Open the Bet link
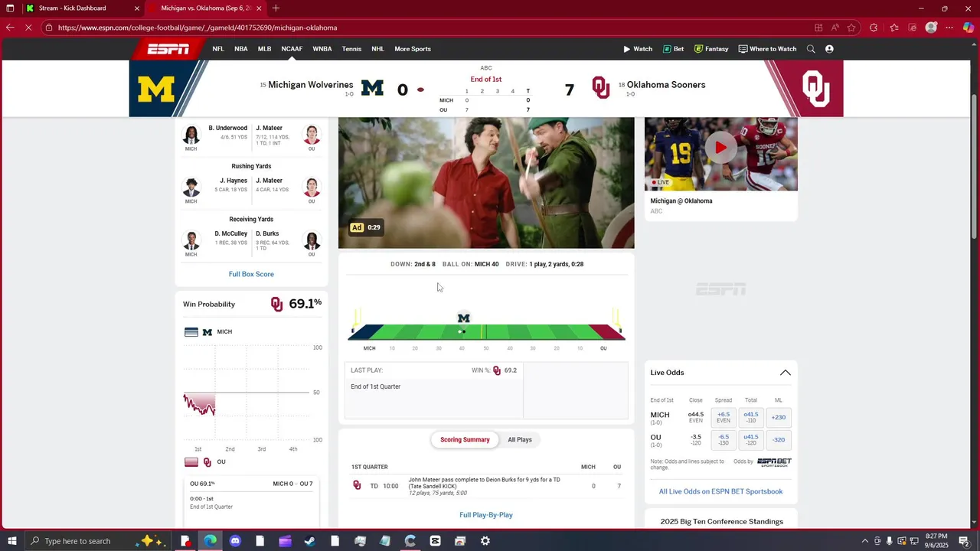980x551 pixels. click(674, 49)
